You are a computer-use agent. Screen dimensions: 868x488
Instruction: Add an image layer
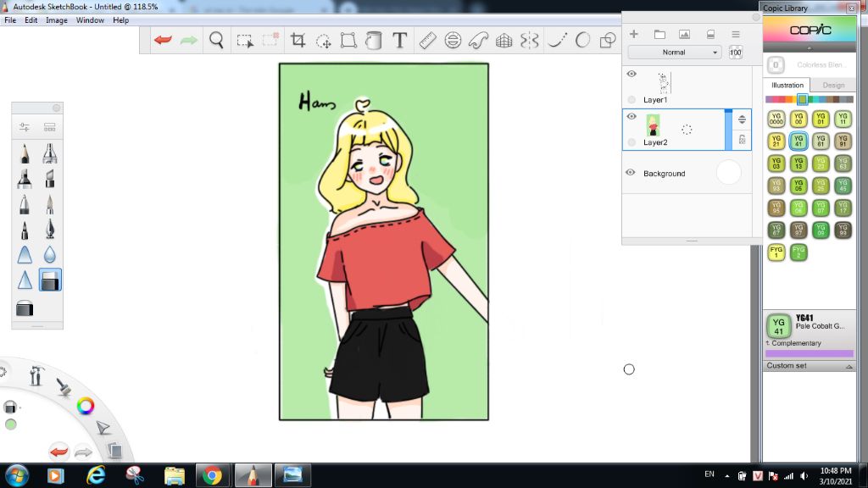[685, 34]
